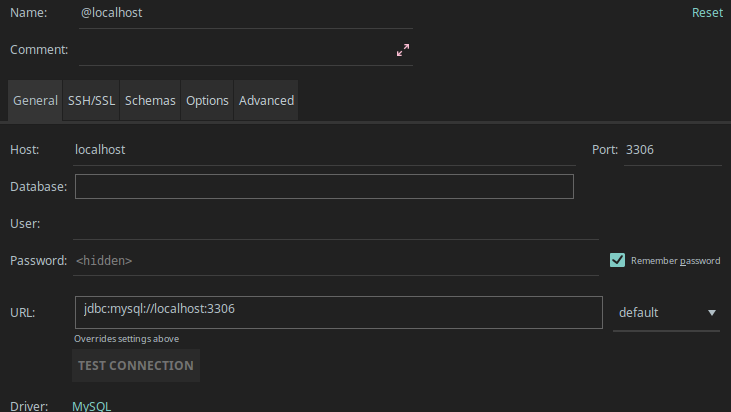Open the default URL type dropdown
The image size is (731, 412).
point(666,313)
